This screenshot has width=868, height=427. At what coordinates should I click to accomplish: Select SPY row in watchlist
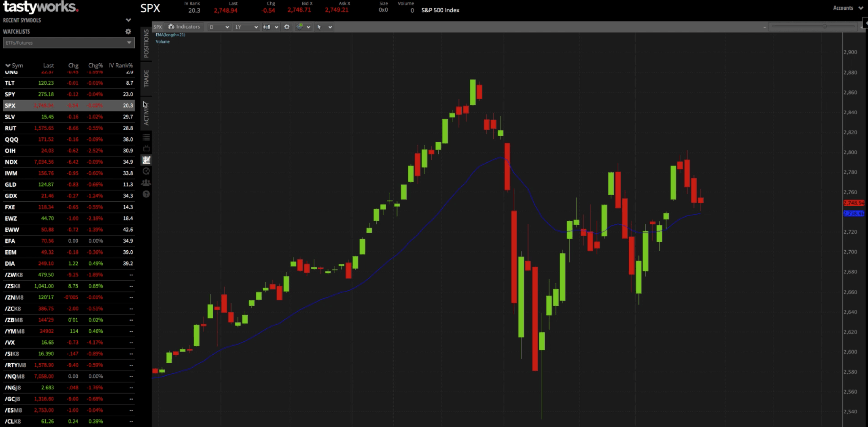tap(69, 94)
